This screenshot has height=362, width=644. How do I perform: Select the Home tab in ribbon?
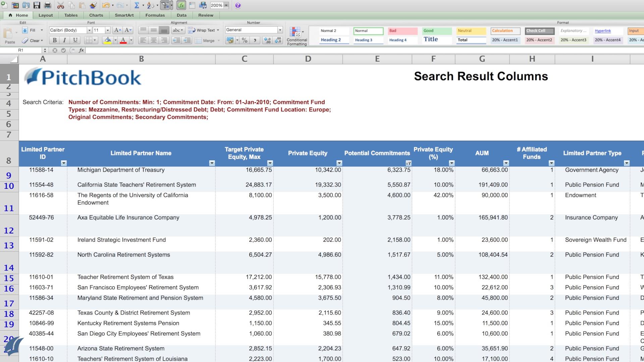click(x=22, y=15)
